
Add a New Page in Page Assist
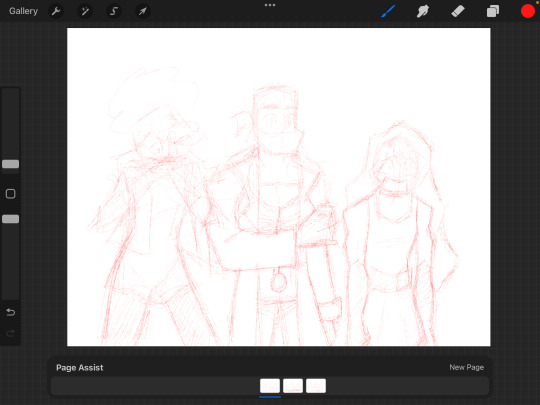[x=466, y=367]
